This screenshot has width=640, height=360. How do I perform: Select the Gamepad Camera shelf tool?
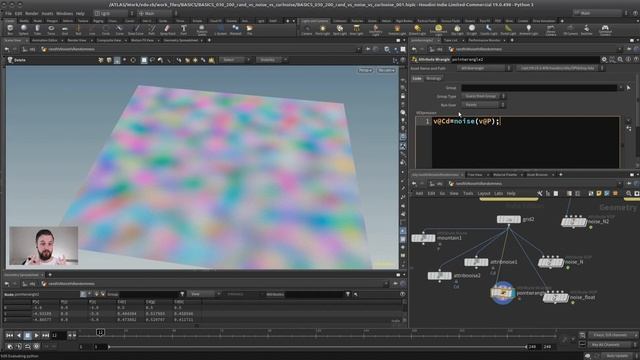[605, 29]
